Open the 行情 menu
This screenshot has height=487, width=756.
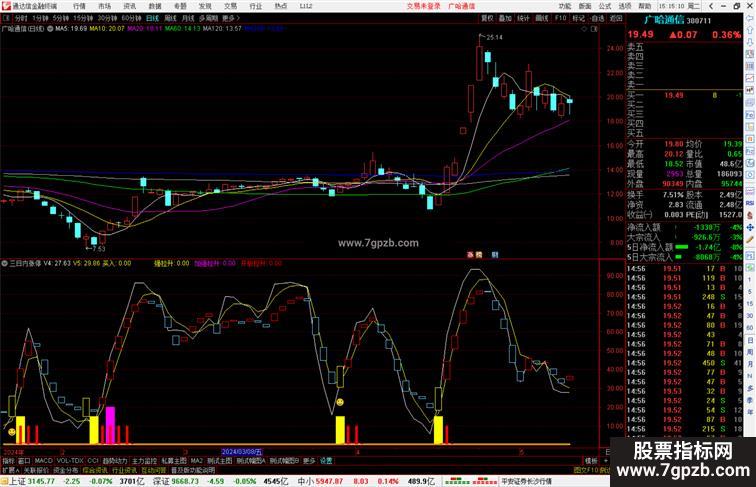coord(79,6)
